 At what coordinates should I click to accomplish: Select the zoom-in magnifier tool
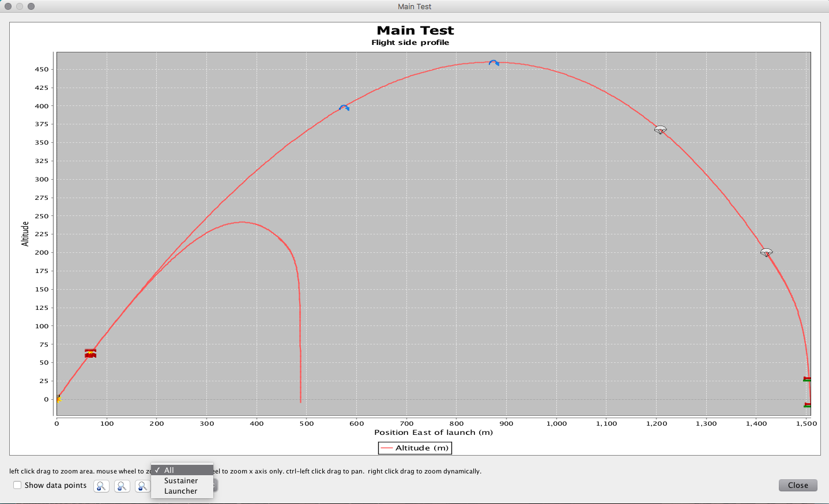(x=101, y=486)
